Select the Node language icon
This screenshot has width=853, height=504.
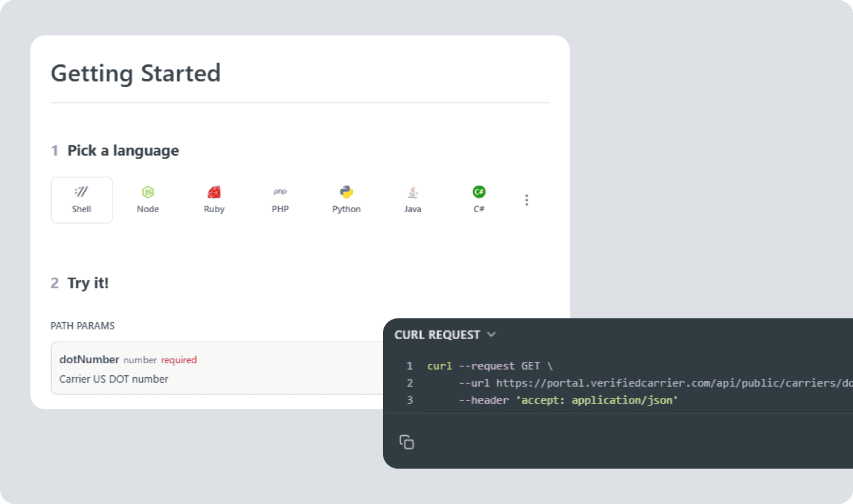point(148,200)
